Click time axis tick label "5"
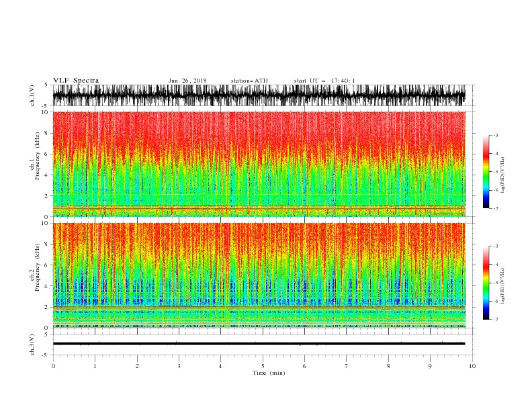 tap(263, 366)
